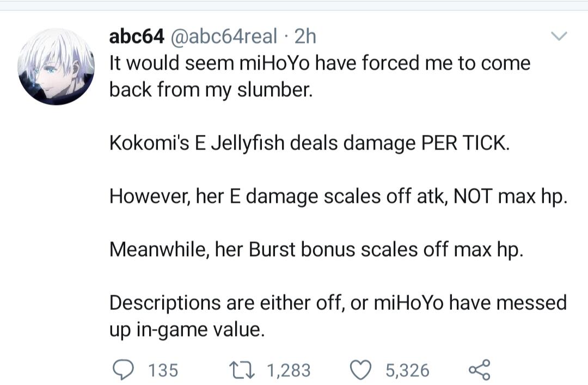The width and height of the screenshot is (588, 385).
Task: Retweet this post via retweet icon
Action: [x=242, y=370]
